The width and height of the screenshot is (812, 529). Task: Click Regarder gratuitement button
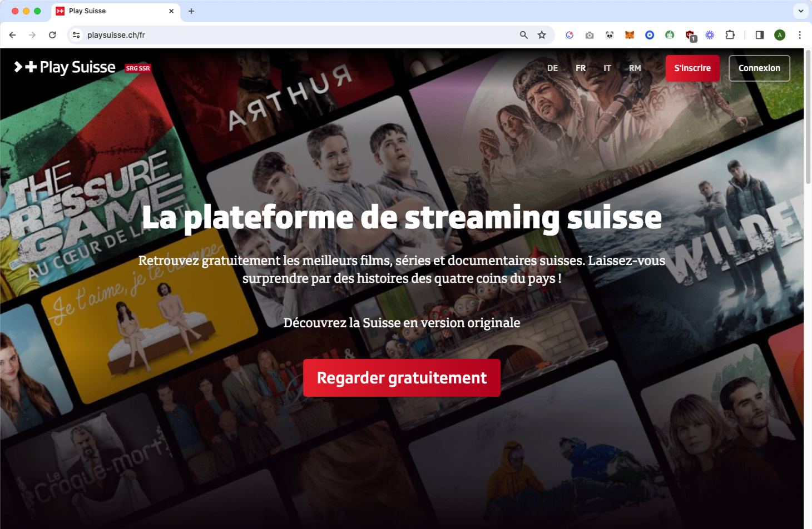pos(402,378)
